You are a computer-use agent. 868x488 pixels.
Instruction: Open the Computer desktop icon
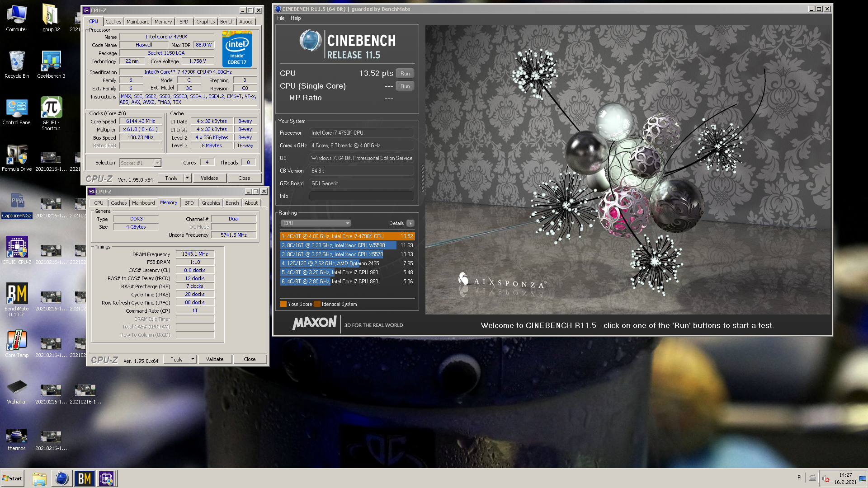[x=17, y=18]
